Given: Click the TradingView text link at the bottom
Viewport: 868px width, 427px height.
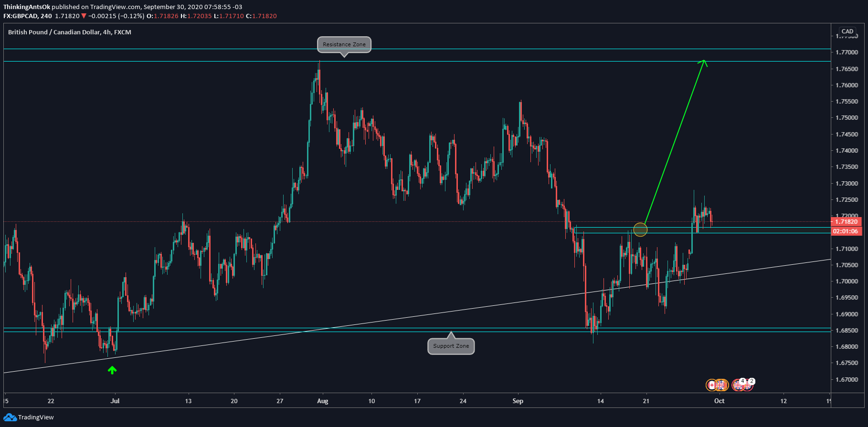Looking at the screenshot, I should pos(36,417).
